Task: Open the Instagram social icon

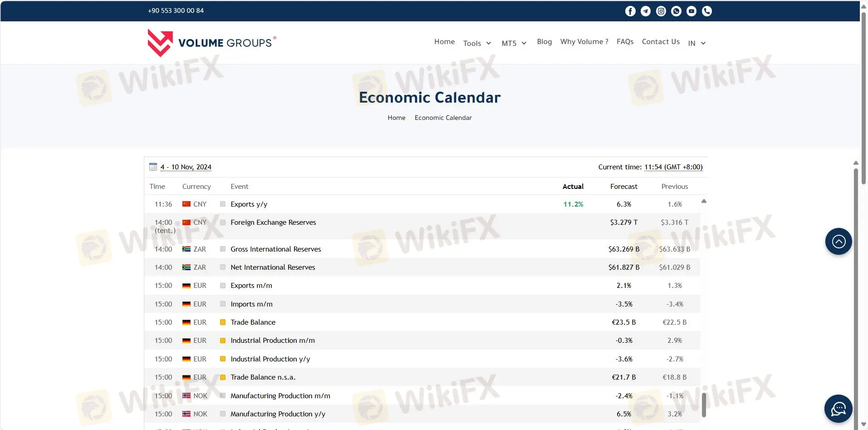Action: tap(661, 11)
